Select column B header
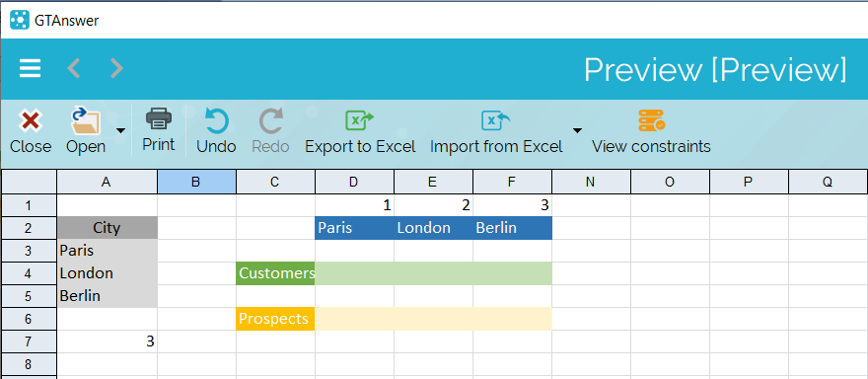 point(196,182)
